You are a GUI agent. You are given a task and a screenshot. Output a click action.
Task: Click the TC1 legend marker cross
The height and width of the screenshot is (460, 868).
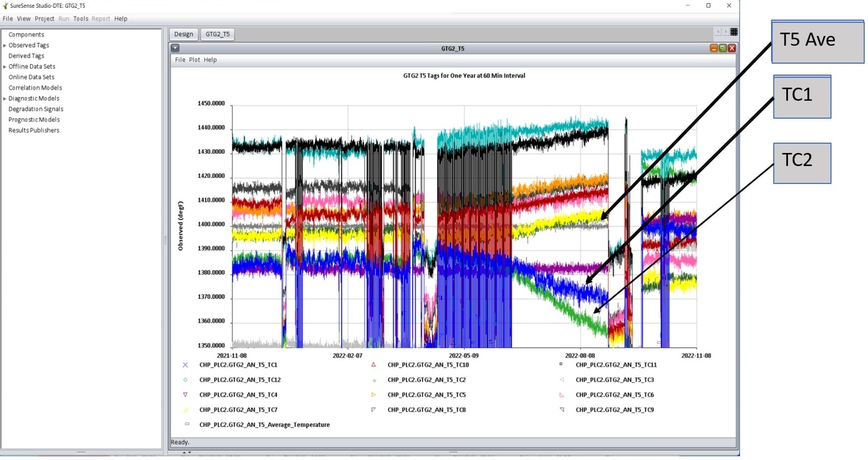185,365
